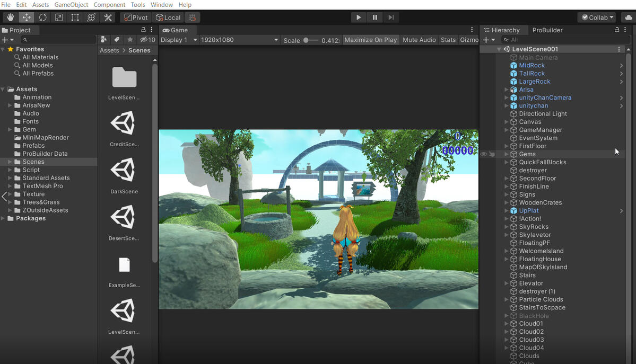
Task: Toggle Maximize On Play
Action: tap(370, 40)
